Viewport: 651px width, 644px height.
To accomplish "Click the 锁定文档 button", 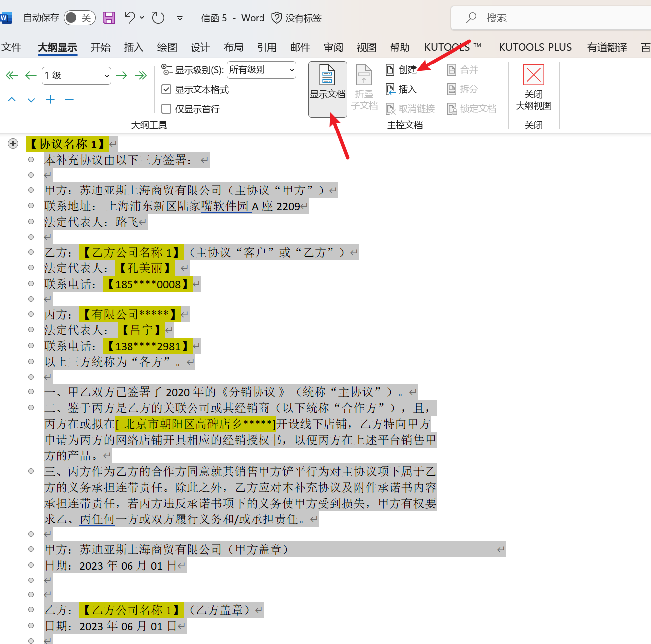I will click(x=472, y=109).
